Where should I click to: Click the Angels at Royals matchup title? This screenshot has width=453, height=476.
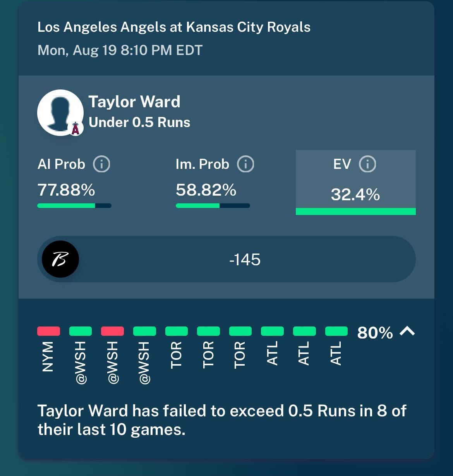[x=174, y=27]
